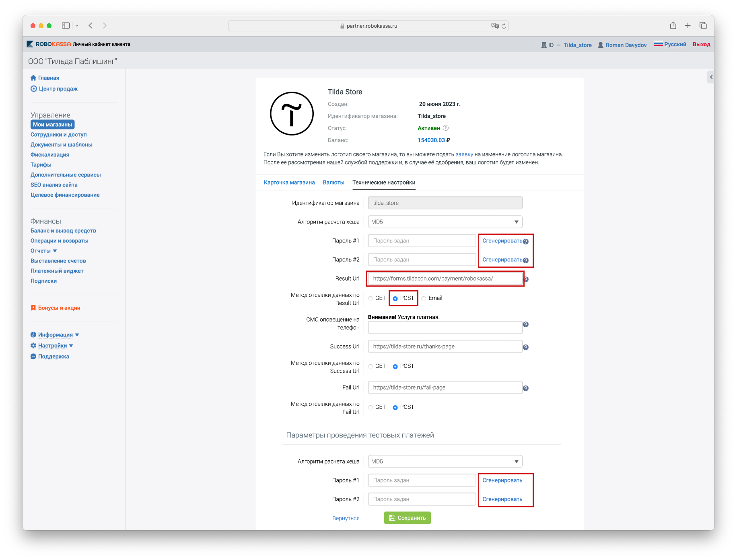The height and width of the screenshot is (560, 737).
Task: Select Мои магазины in the sidebar
Action: [52, 125]
